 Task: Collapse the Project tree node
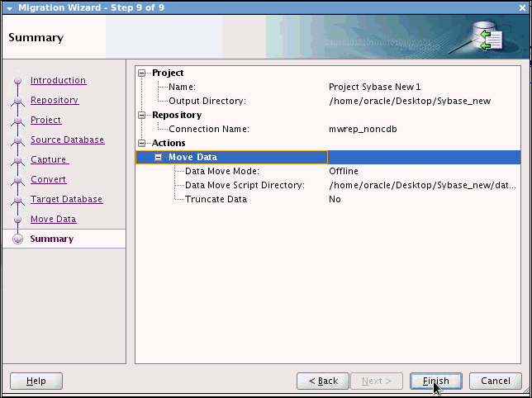point(142,73)
